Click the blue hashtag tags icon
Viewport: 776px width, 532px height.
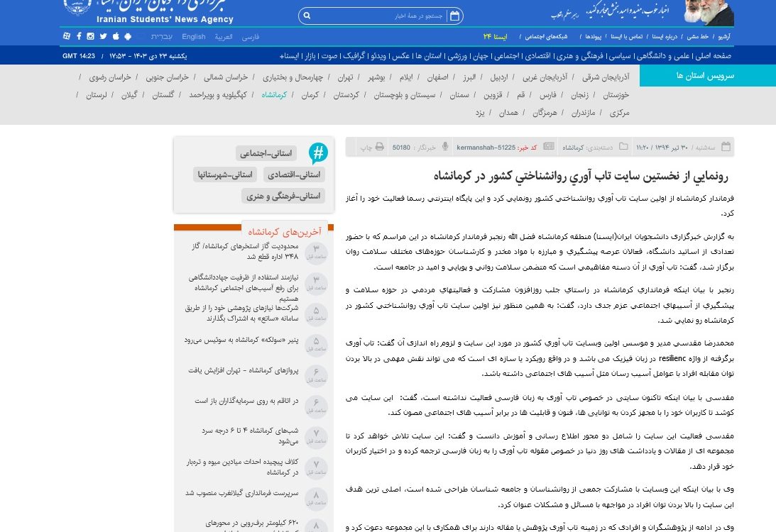(x=318, y=153)
